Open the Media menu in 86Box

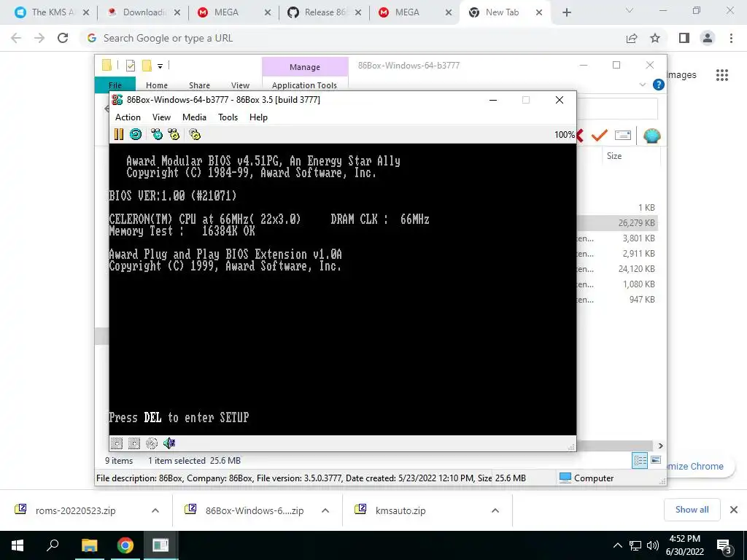pos(194,117)
